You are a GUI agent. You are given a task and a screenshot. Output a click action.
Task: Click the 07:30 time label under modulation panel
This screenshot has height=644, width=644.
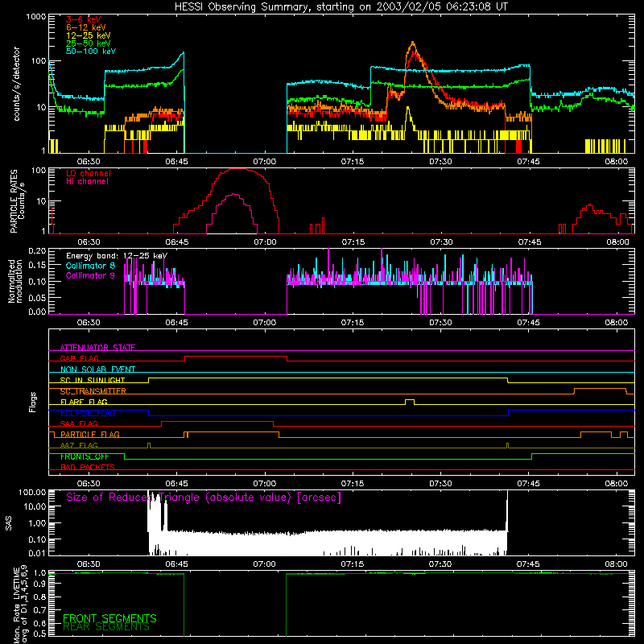pyautogui.click(x=440, y=323)
